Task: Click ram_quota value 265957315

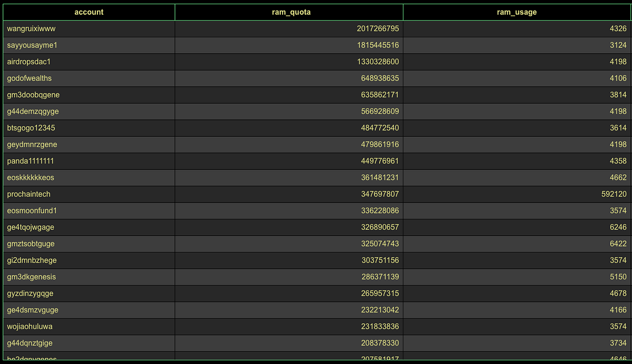Action: tap(380, 294)
